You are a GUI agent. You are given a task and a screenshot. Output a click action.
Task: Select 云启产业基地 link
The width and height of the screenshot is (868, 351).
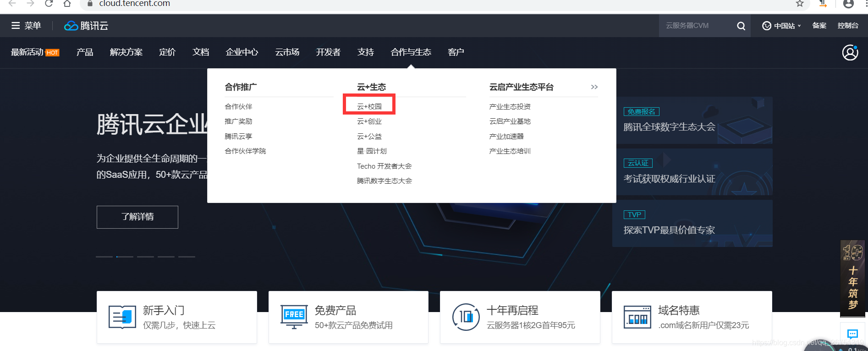click(x=510, y=121)
